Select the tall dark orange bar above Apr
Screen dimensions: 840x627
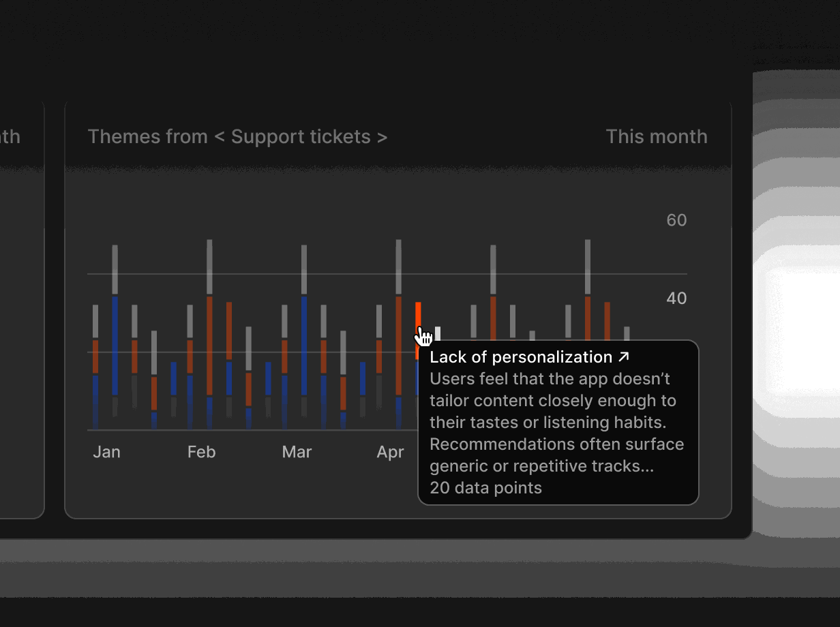pyautogui.click(x=399, y=346)
